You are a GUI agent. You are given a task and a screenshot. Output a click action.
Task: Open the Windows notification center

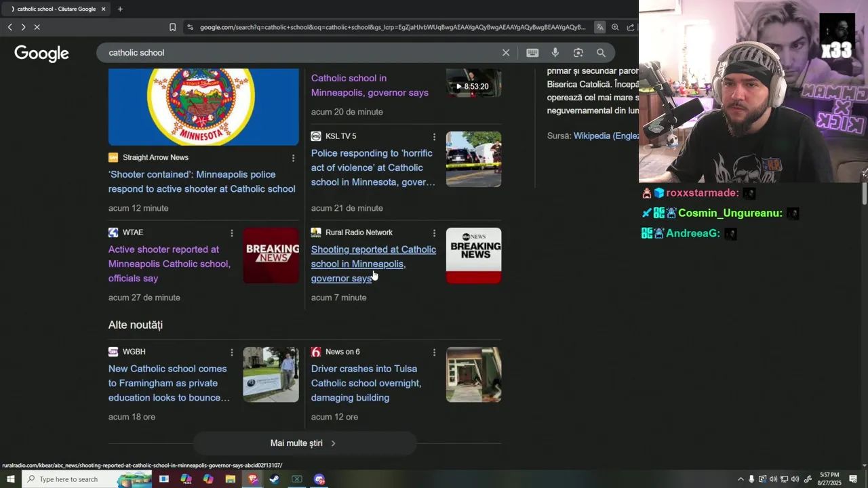pos(854,479)
